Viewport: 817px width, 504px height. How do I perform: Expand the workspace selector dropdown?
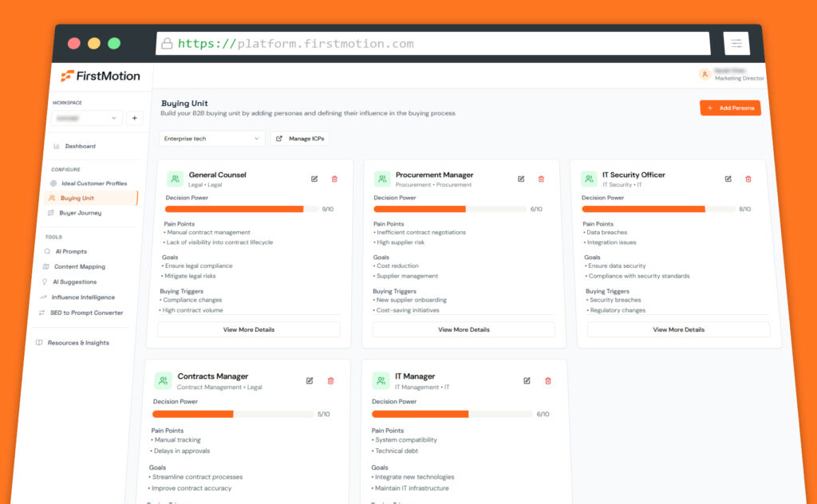coord(88,117)
